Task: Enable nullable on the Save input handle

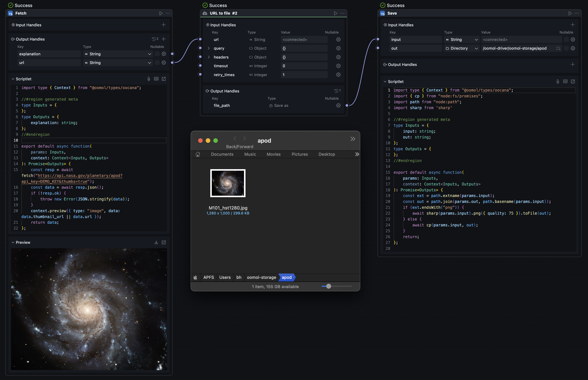Action: click(x=566, y=39)
